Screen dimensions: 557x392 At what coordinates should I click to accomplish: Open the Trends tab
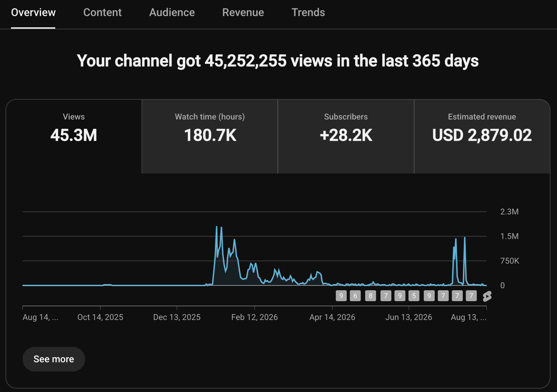point(308,12)
